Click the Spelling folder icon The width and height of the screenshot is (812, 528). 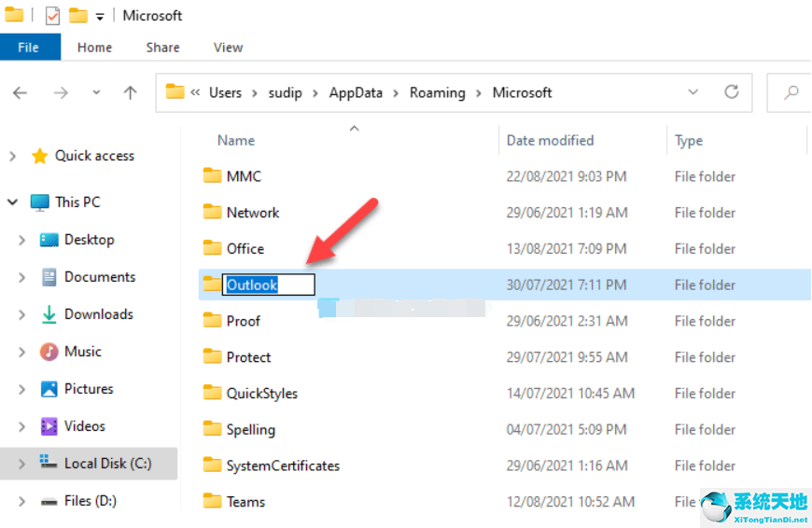[x=212, y=428]
